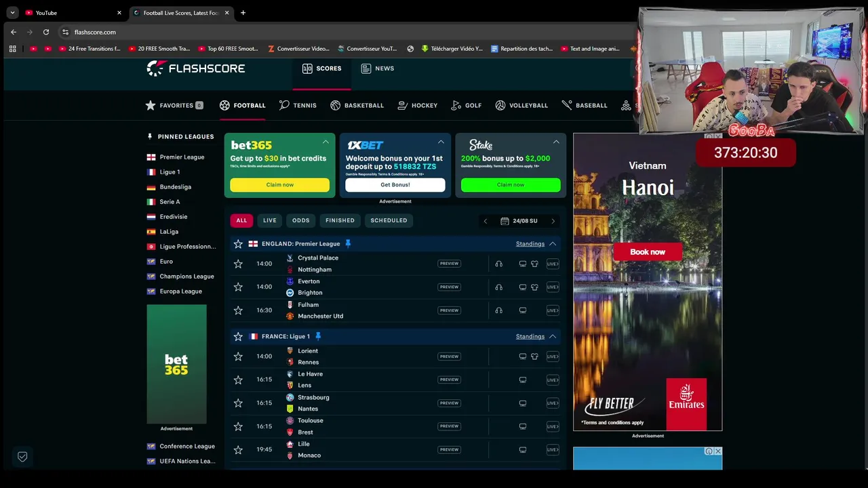Collapse the France Ligue 1 section

pyautogui.click(x=553, y=336)
